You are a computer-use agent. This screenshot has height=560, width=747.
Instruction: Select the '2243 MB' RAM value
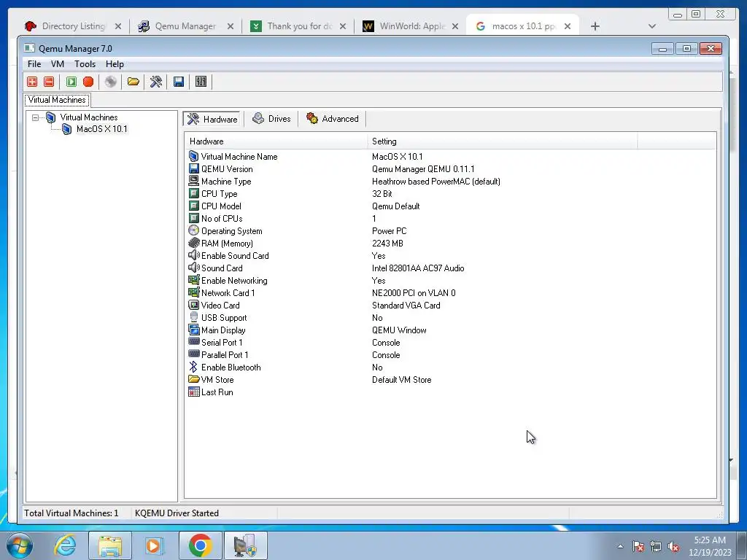(x=387, y=244)
